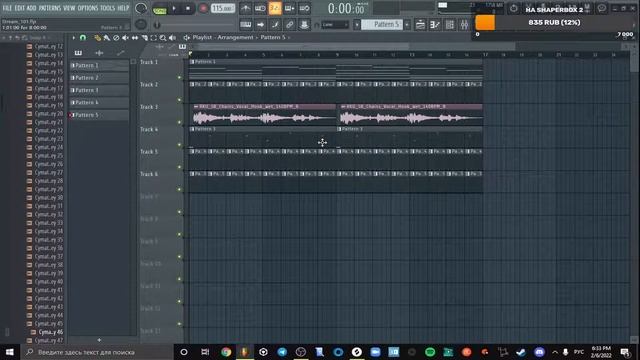Viewport: 640px width, 360px height.
Task: Open the Channel rack view
Action: [449, 24]
